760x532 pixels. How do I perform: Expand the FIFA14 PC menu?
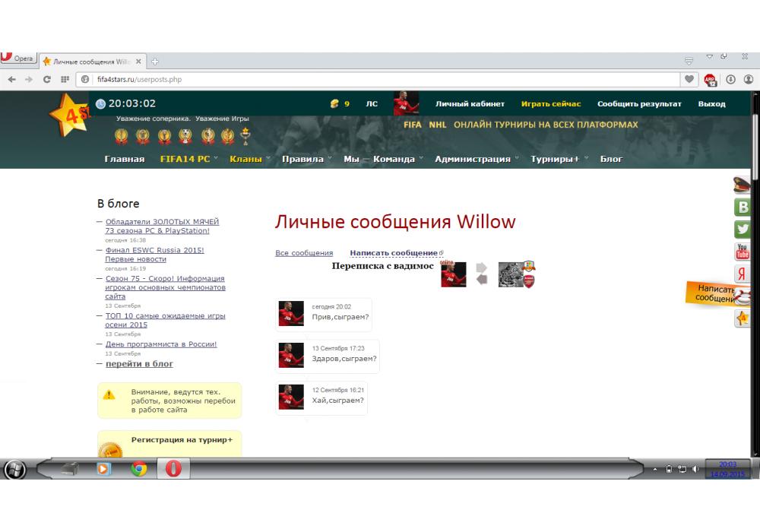[x=188, y=159]
